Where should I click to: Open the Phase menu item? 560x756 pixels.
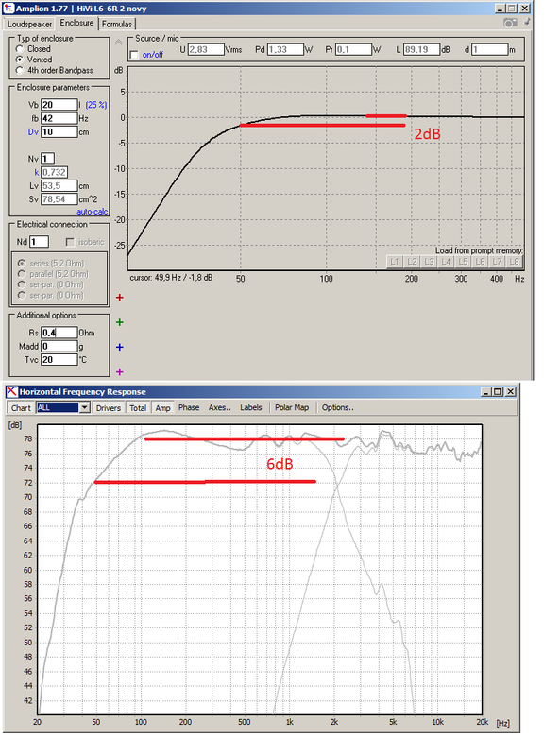pyautogui.click(x=189, y=407)
